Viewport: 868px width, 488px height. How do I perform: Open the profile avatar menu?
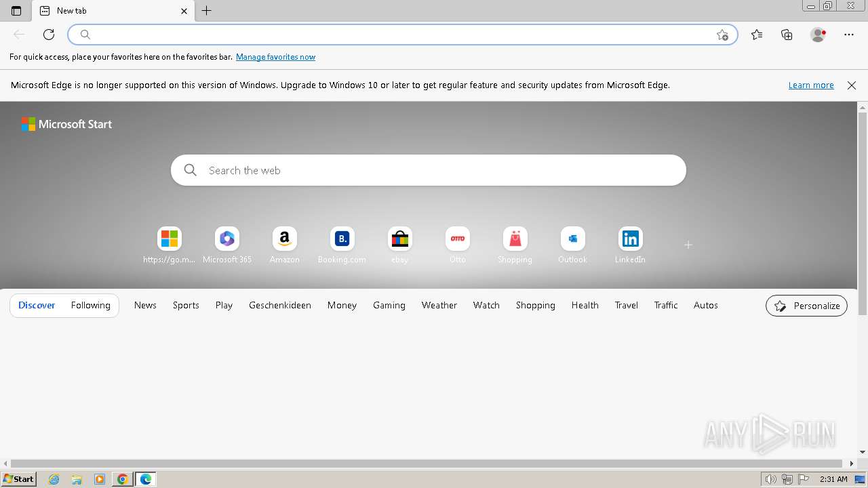(818, 35)
